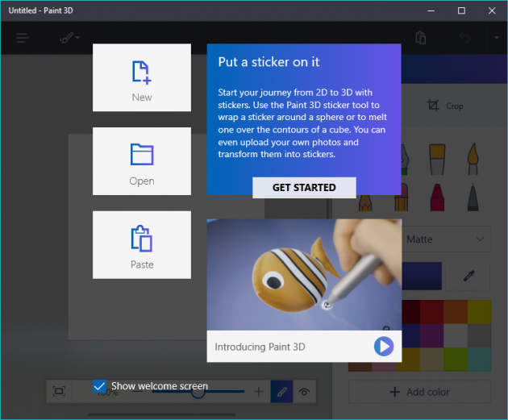The height and width of the screenshot is (420, 508).
Task: Select the eraser tool
Action: 402,198
